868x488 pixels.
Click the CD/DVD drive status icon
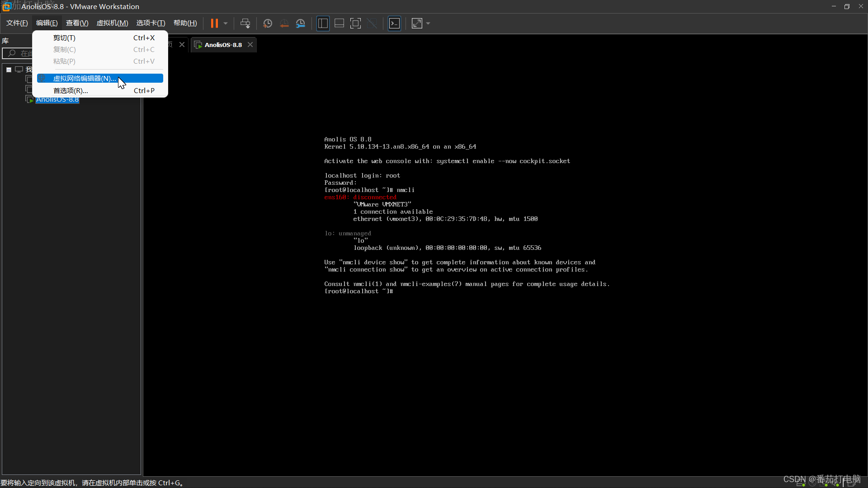[x=812, y=483]
